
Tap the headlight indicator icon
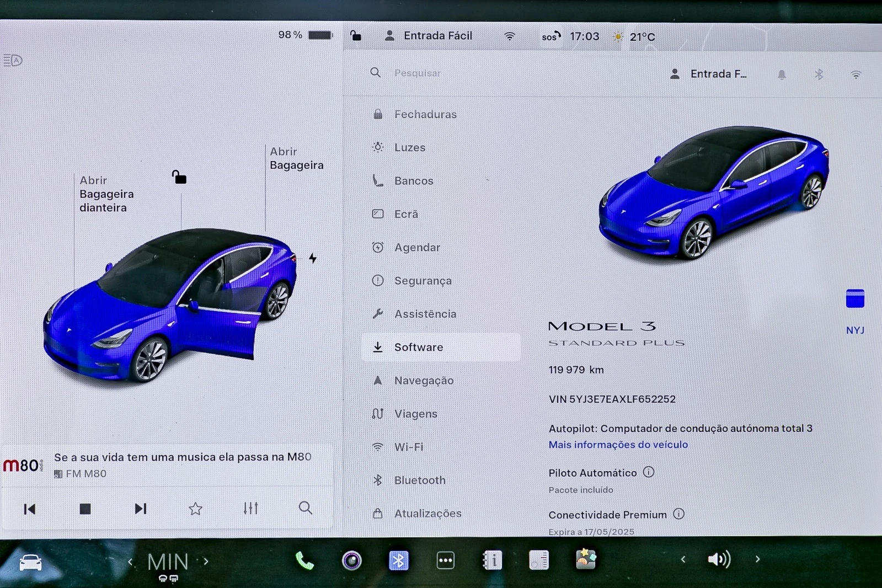coord(13,60)
